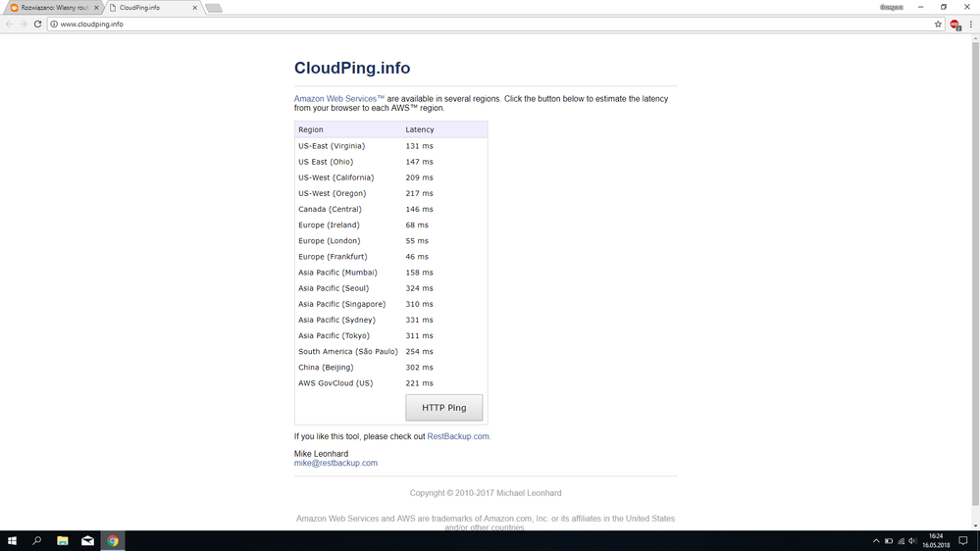Click the 46 ms latency value

417,257
